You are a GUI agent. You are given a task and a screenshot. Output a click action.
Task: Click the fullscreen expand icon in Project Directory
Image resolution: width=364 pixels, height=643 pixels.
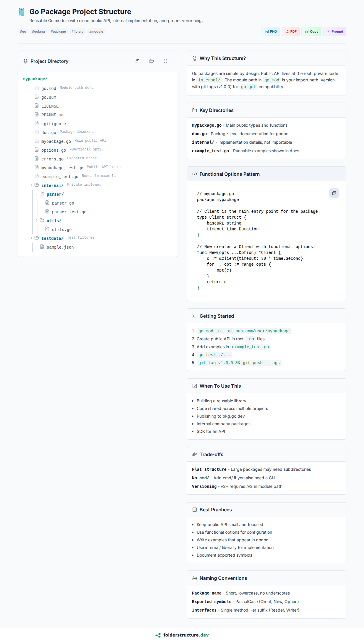click(166, 61)
